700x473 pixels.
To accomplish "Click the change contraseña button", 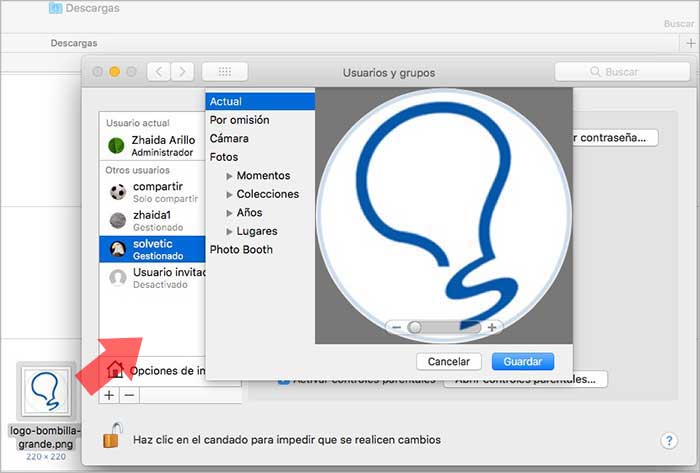I will point(615,138).
